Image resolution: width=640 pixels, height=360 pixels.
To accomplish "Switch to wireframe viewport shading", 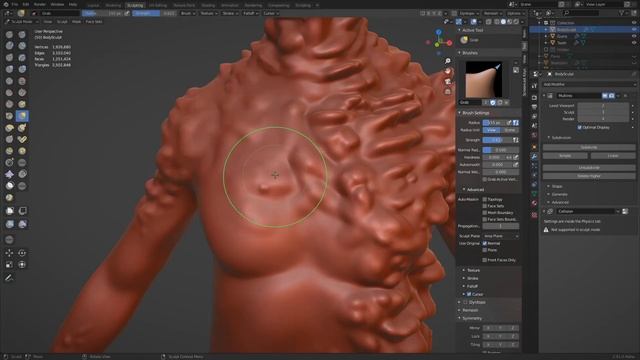I will click(x=496, y=22).
